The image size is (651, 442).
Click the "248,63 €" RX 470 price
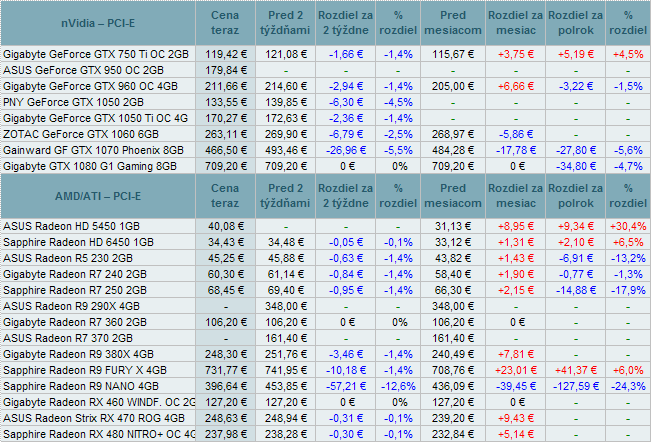pos(225,418)
